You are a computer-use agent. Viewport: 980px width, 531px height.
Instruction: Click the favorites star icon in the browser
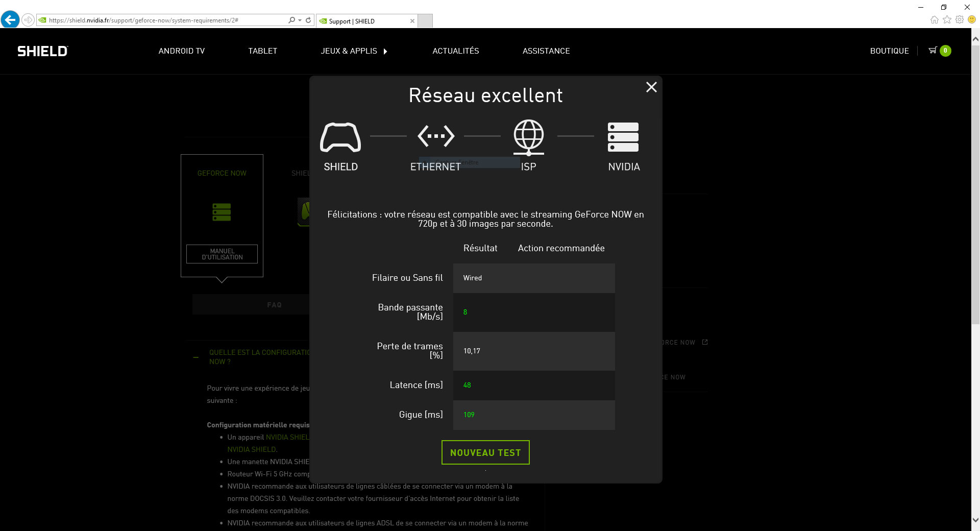pyautogui.click(x=947, y=20)
